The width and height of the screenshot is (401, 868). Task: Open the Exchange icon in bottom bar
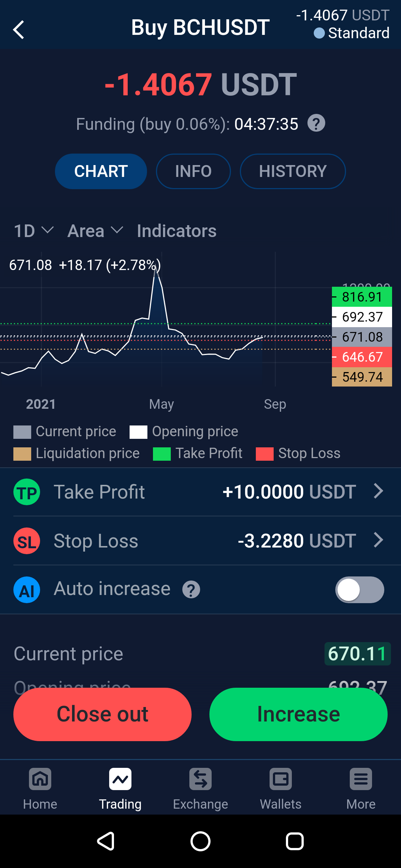tap(200, 779)
